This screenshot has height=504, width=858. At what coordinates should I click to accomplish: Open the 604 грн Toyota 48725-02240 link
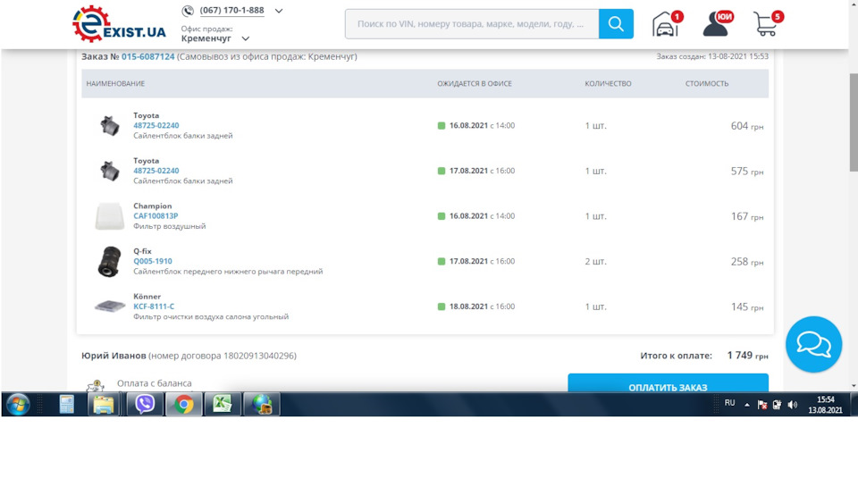(x=156, y=125)
